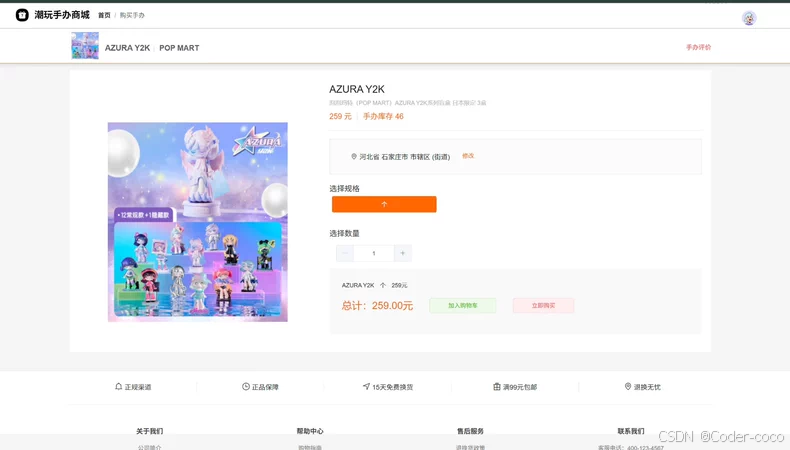Viewport: 790px width, 450px height.
Task: Select the orange 个 specification option
Action: tap(384, 204)
